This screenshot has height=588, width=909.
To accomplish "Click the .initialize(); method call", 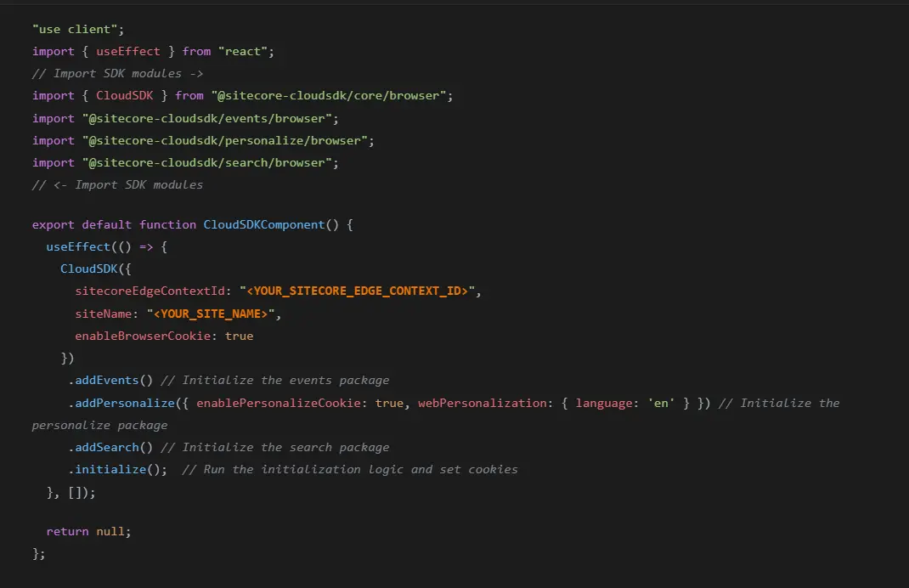I will point(118,470).
